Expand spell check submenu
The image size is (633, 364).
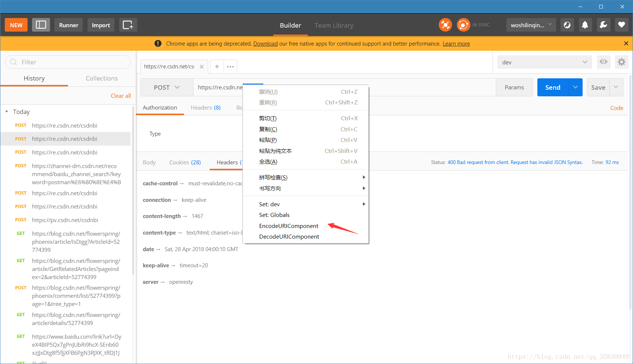tap(306, 178)
